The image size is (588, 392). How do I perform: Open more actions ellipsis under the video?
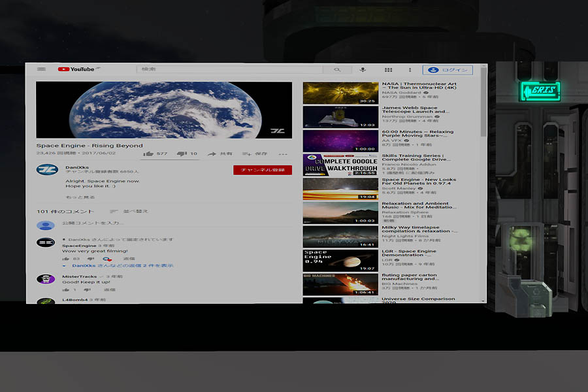283,154
